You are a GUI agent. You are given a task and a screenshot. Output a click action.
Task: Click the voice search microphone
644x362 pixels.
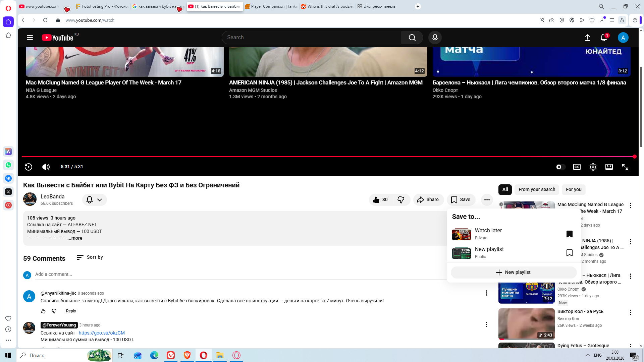pos(435,38)
